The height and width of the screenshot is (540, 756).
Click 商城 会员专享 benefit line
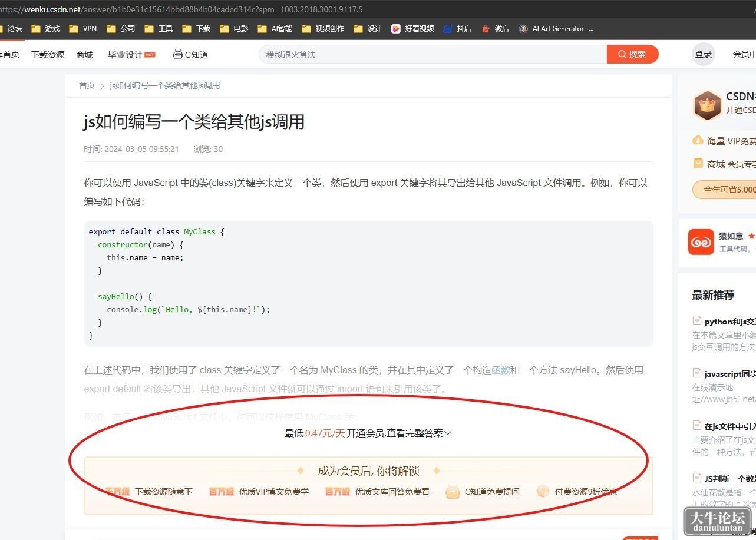724,164
